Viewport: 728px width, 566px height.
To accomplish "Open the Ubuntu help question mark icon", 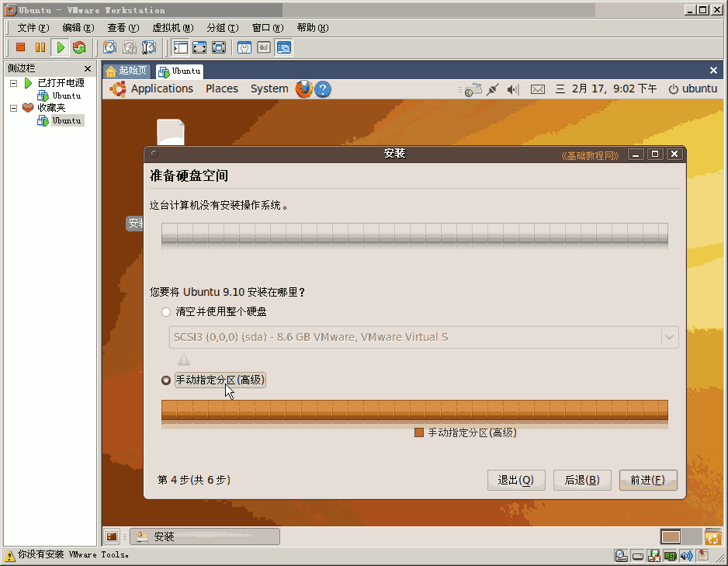I will (x=323, y=89).
